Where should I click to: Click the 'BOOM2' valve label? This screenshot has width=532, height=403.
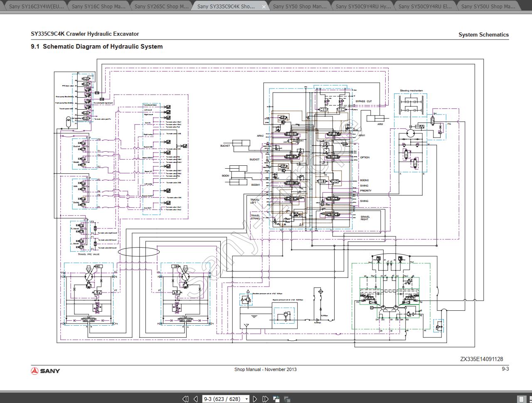point(365,180)
